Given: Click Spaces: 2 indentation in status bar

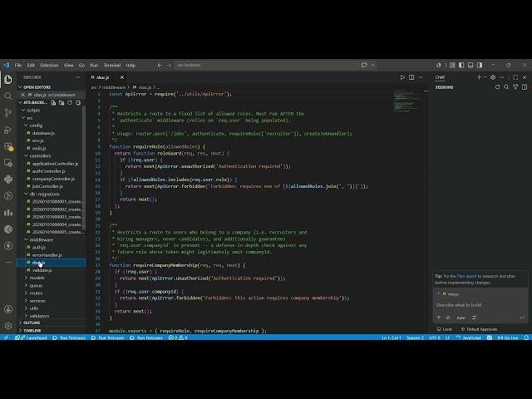Looking at the screenshot, I should [415, 337].
